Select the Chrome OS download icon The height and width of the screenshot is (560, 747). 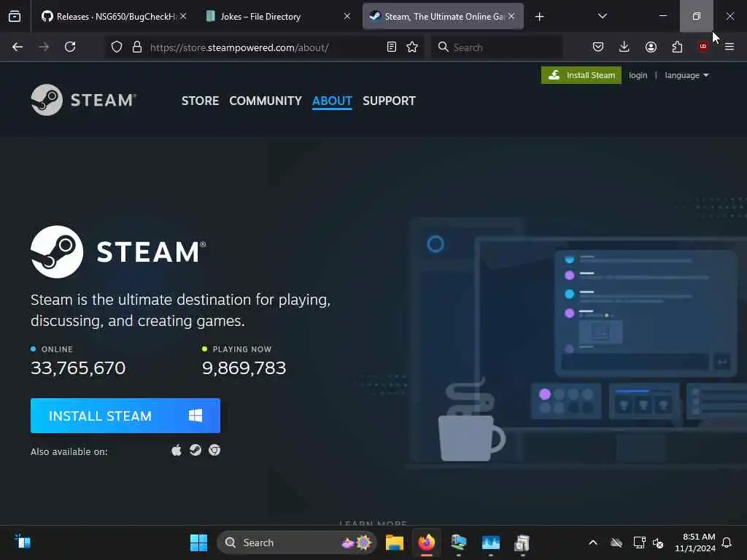click(x=214, y=451)
